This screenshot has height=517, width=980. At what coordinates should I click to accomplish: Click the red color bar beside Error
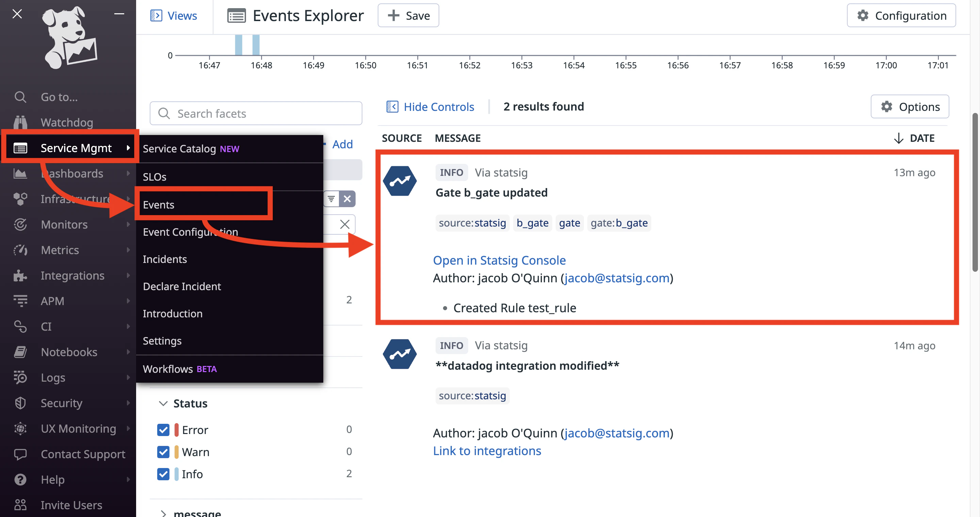(x=176, y=430)
